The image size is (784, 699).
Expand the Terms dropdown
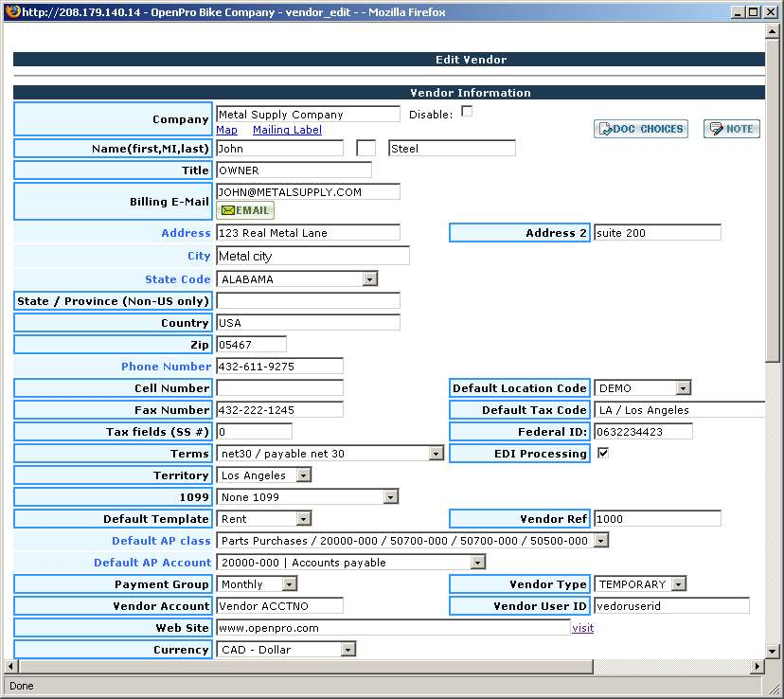[330, 454]
